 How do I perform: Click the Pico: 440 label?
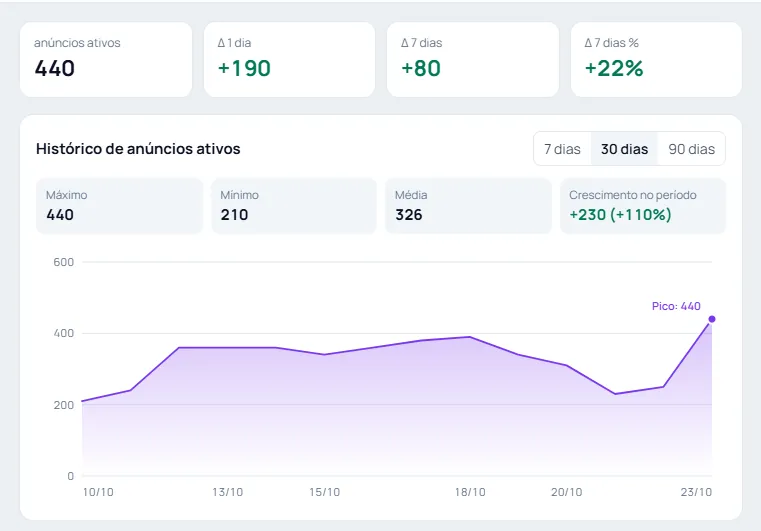(x=676, y=306)
